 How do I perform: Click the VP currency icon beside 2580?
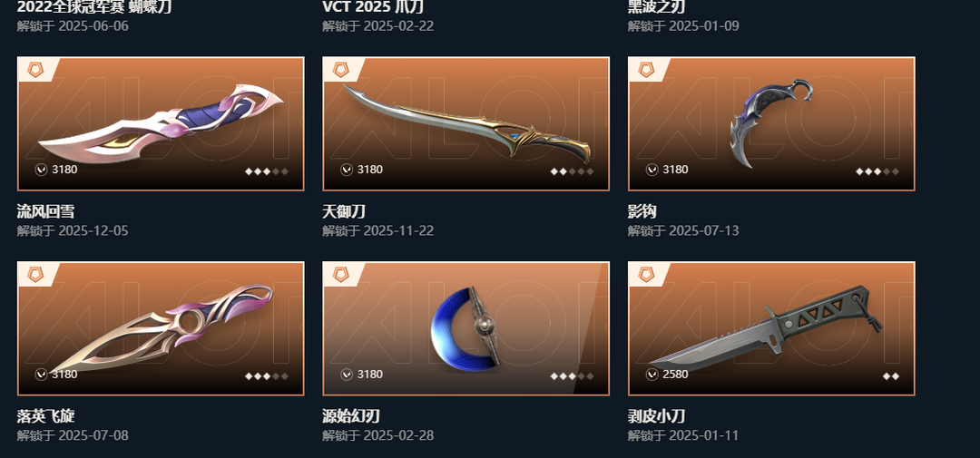[652, 375]
